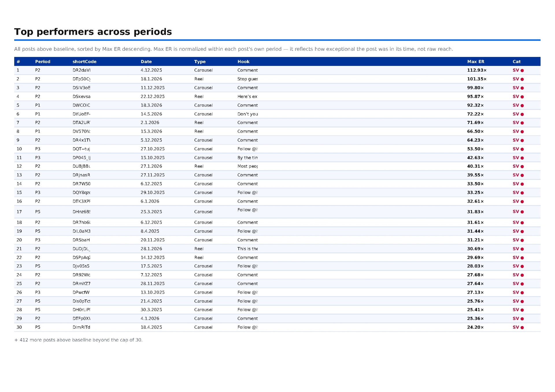Click the '412 more posts' footer note
The height and width of the screenshot is (392, 555).
point(78,340)
